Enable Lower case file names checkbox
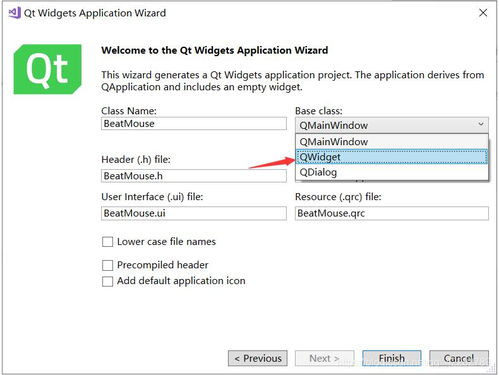 tap(107, 242)
